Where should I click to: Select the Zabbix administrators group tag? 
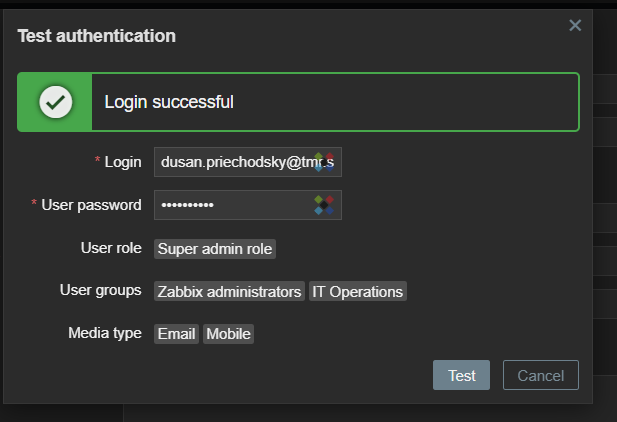coord(229,291)
